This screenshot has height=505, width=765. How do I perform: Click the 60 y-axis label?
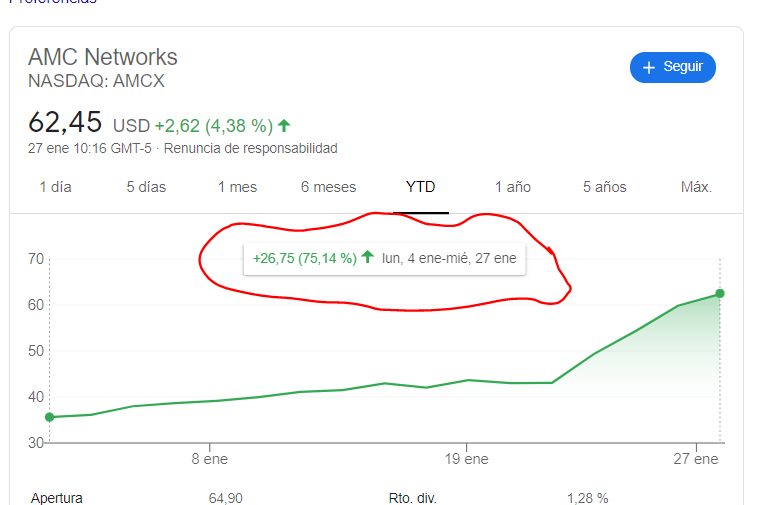coord(36,305)
